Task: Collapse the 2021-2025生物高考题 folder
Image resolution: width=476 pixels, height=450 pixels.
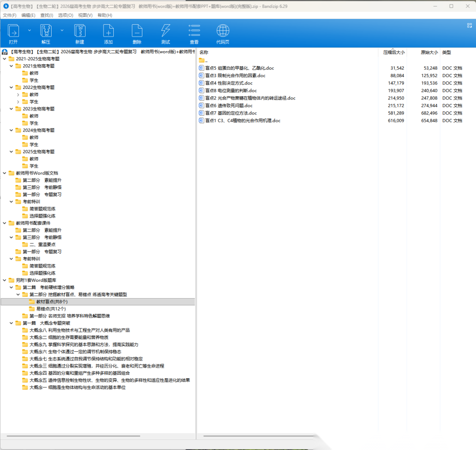Action: (x=5, y=59)
